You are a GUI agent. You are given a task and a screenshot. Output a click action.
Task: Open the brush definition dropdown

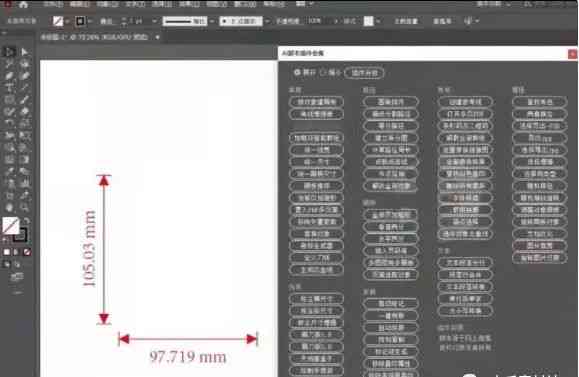[x=267, y=21]
